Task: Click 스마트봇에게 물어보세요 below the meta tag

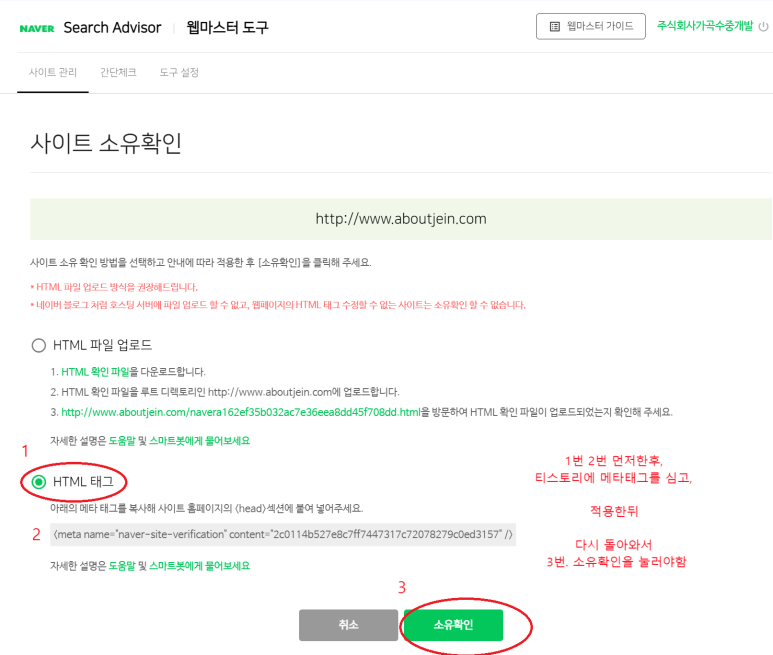Action: [200, 566]
